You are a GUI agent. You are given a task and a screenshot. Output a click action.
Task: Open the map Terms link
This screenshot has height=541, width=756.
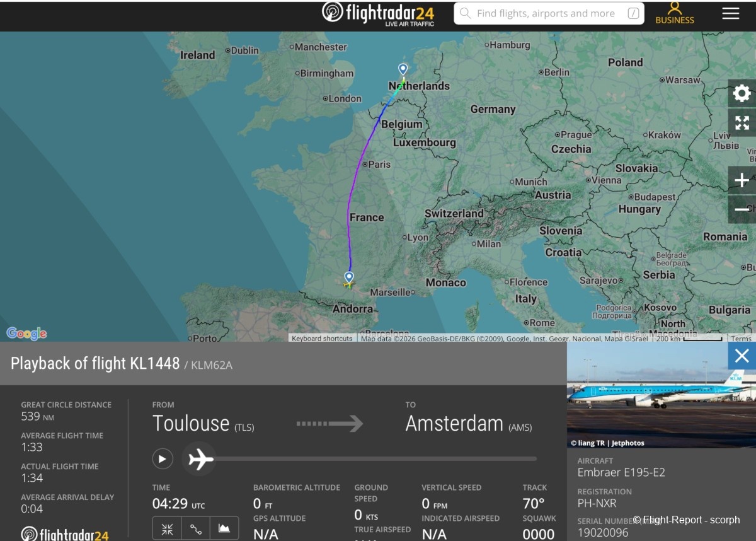[x=741, y=339]
